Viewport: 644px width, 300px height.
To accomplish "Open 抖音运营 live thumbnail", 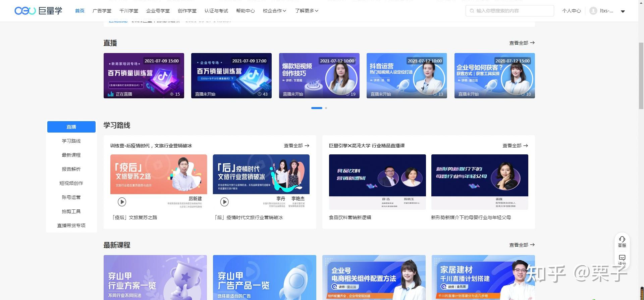I will 407,76.
